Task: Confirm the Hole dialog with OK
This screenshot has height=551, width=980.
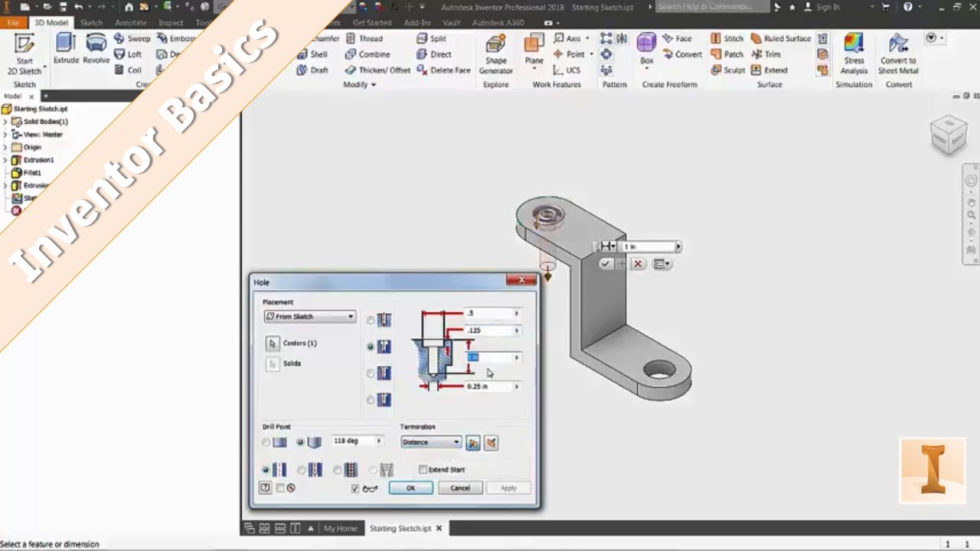Action: pyautogui.click(x=410, y=487)
